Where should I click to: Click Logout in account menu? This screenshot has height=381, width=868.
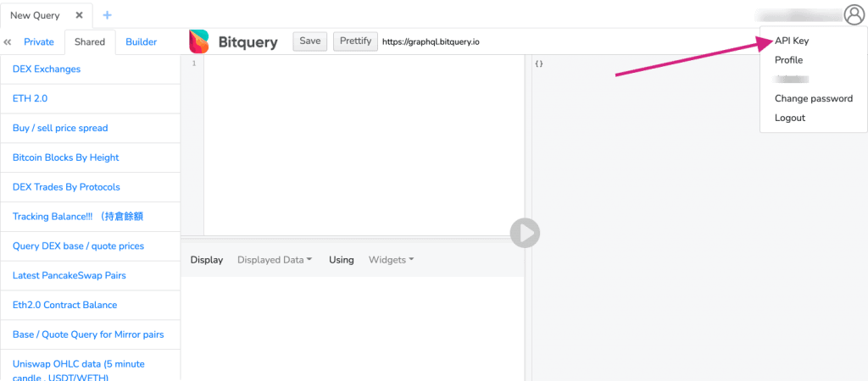coord(789,118)
